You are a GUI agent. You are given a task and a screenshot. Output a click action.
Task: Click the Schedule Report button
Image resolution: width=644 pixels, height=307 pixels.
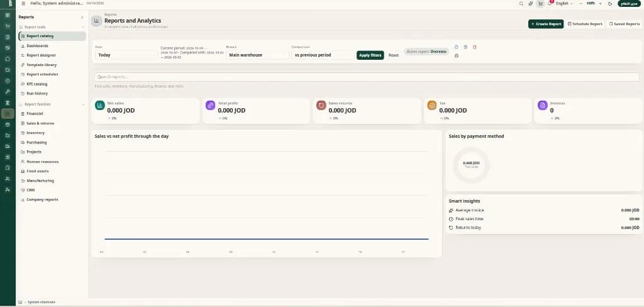(585, 24)
